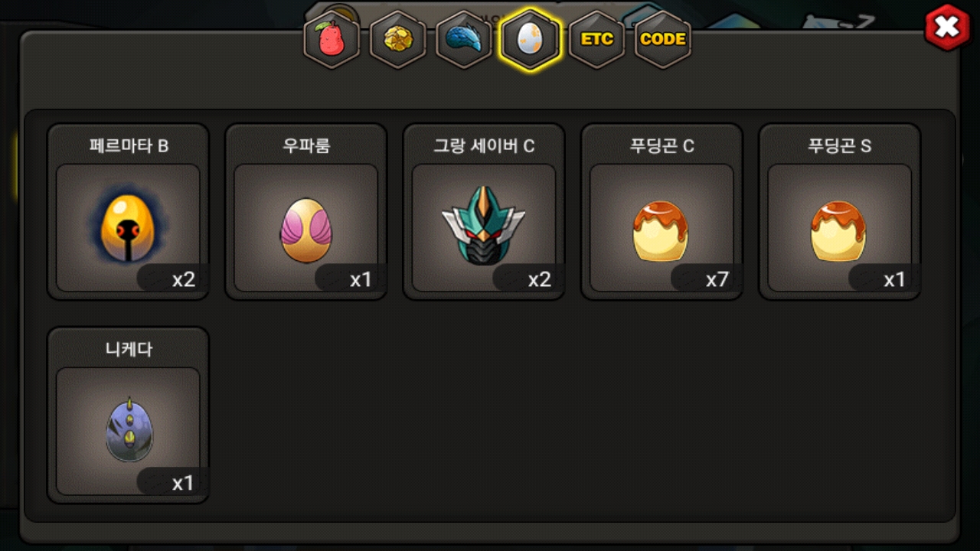980x551 pixels.
Task: Click the x7 count on 푸딩곤 C
Action: (717, 280)
